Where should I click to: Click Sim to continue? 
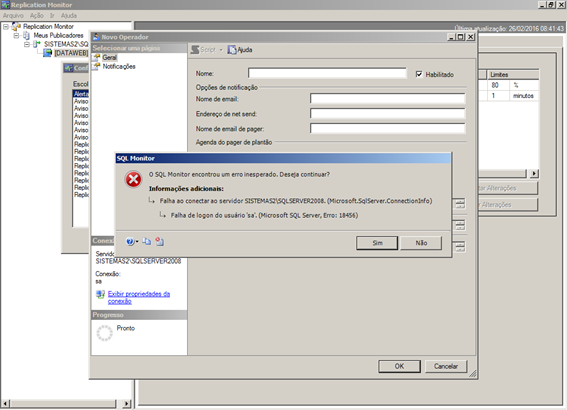[377, 243]
